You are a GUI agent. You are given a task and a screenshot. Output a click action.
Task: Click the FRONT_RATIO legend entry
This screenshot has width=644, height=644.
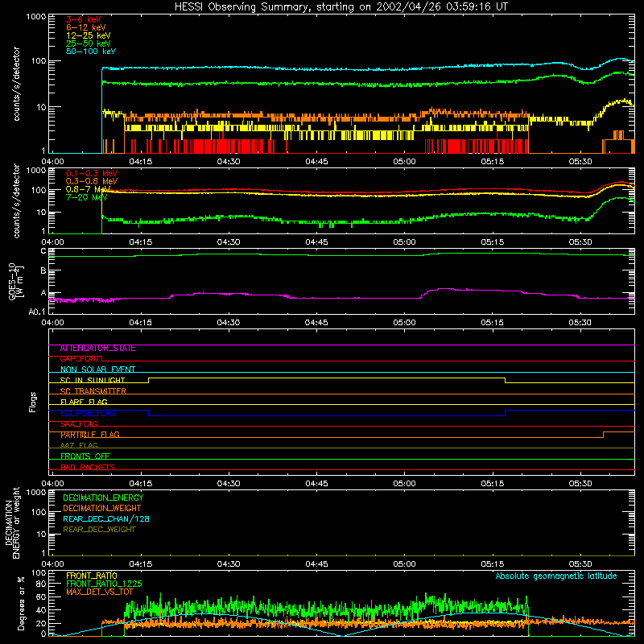coord(92,576)
